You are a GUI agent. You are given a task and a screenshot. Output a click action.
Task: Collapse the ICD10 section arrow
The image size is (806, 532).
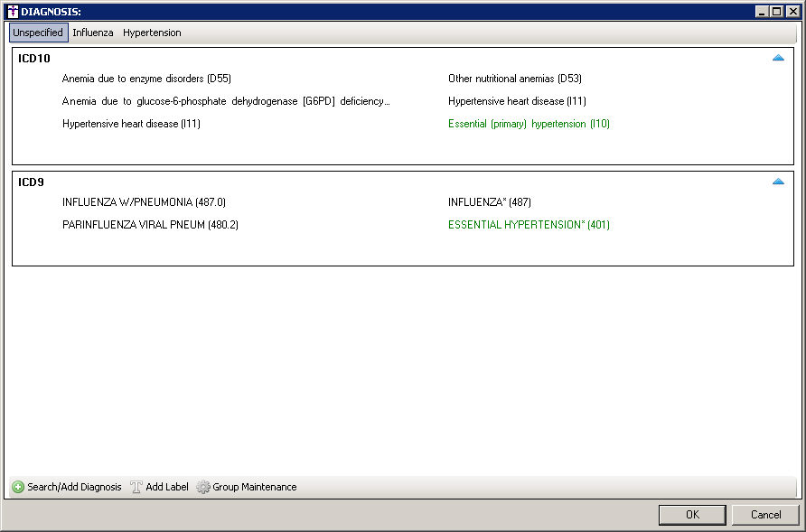coord(778,58)
